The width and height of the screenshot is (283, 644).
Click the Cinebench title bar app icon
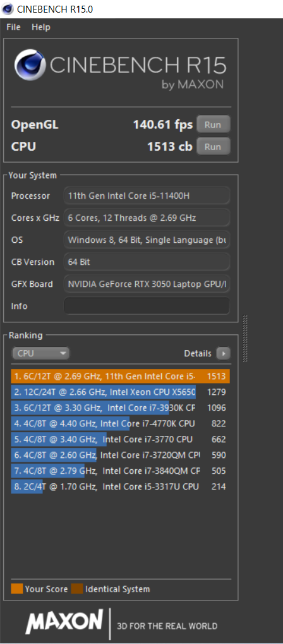click(x=6, y=9)
